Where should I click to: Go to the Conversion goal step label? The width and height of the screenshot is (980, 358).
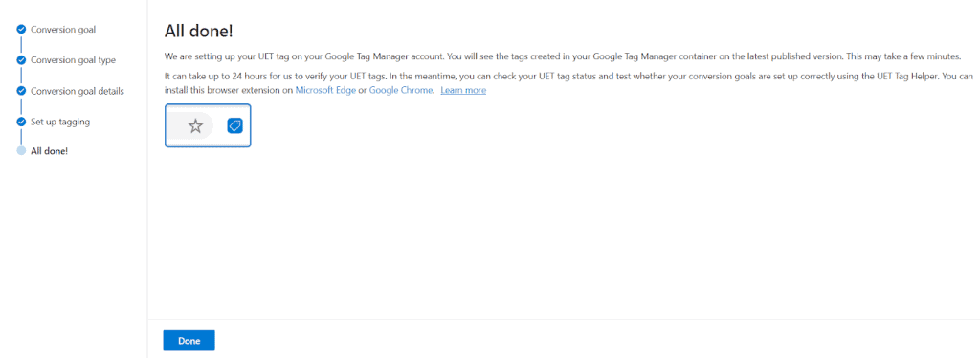click(63, 30)
